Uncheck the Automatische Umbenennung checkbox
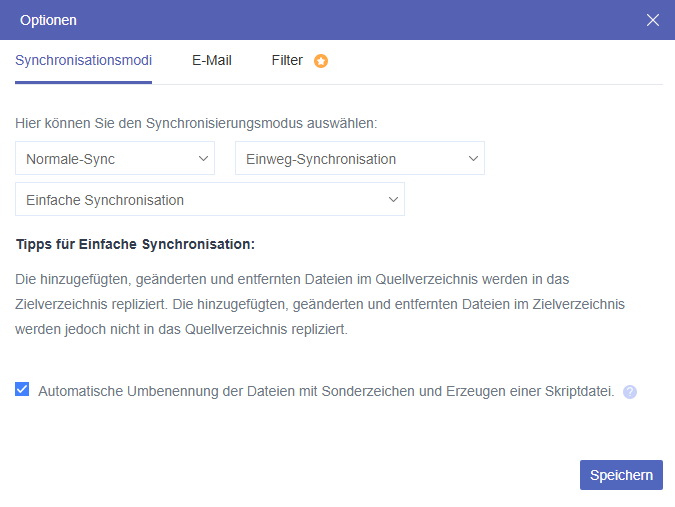This screenshot has width=675, height=507. pyautogui.click(x=22, y=390)
